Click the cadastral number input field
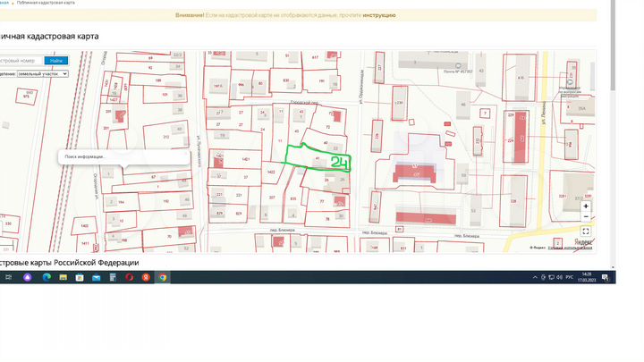The image size is (644, 362). tap(20, 61)
